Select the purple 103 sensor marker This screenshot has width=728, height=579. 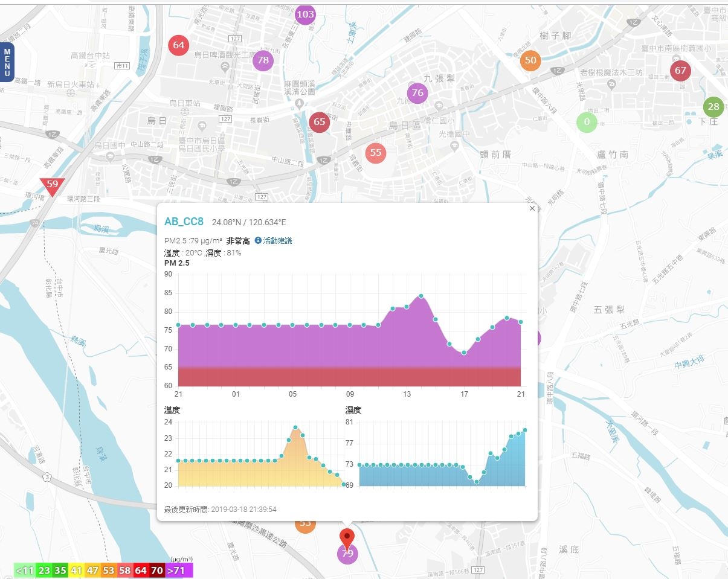(306, 14)
